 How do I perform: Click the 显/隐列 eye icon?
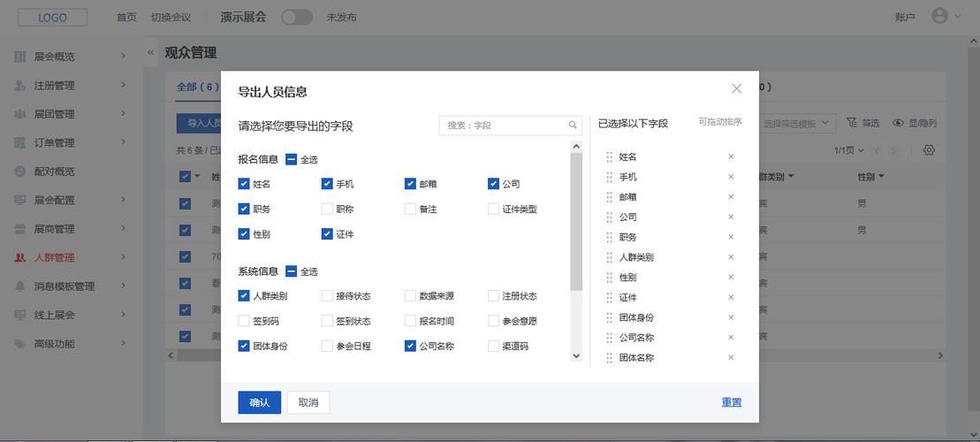point(898,123)
